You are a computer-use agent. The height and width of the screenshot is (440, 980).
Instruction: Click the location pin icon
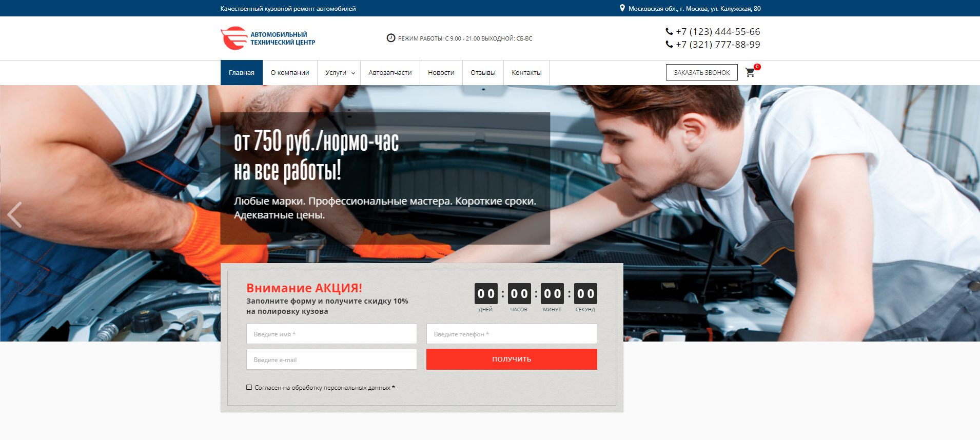pyautogui.click(x=622, y=8)
